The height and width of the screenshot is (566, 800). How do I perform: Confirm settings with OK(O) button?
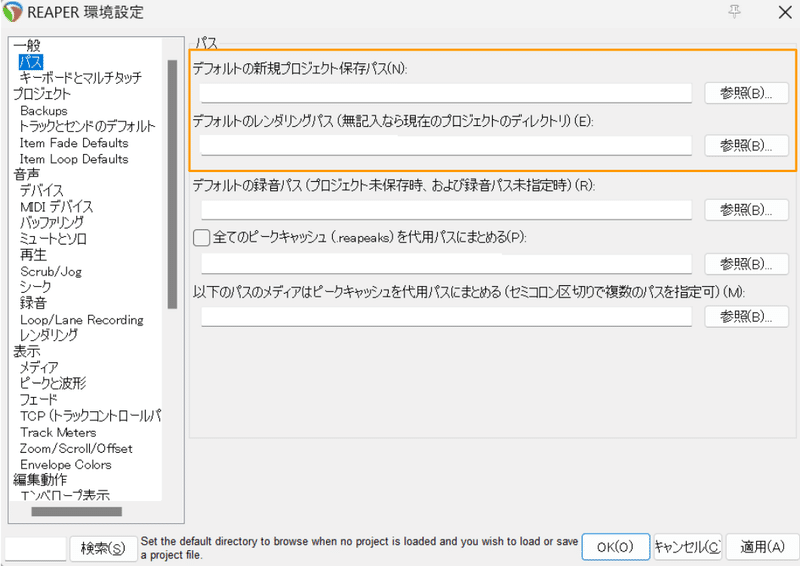point(616,547)
